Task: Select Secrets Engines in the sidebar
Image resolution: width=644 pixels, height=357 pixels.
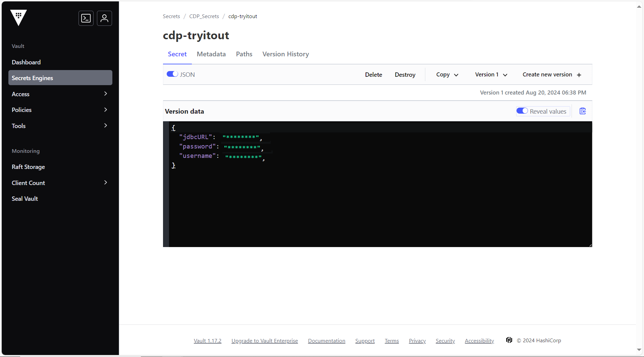Action: click(x=60, y=78)
